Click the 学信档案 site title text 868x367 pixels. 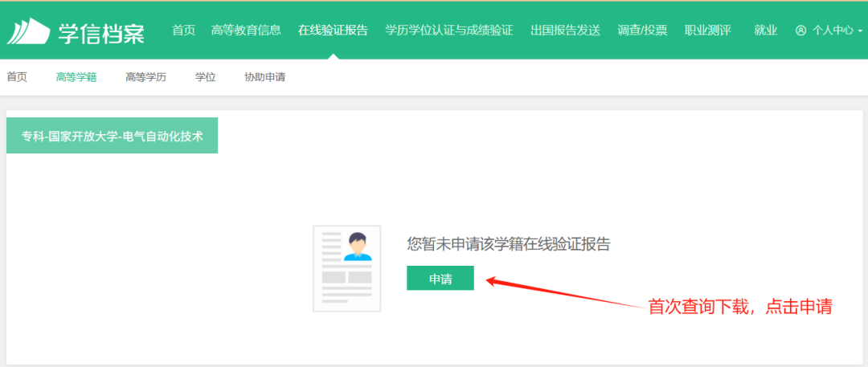coord(101,33)
